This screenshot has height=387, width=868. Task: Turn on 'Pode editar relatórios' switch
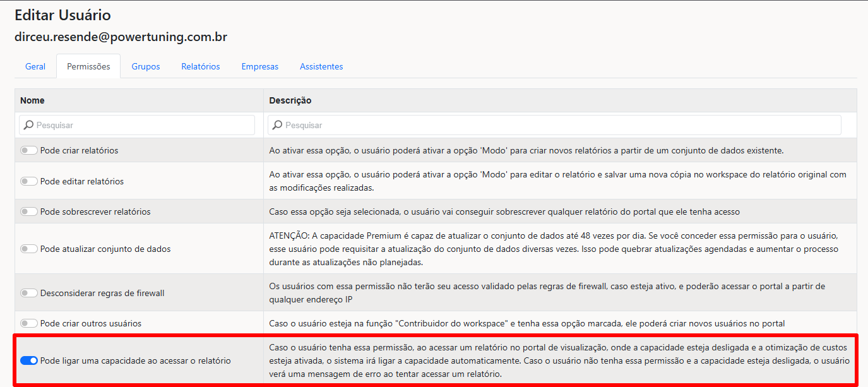29,181
